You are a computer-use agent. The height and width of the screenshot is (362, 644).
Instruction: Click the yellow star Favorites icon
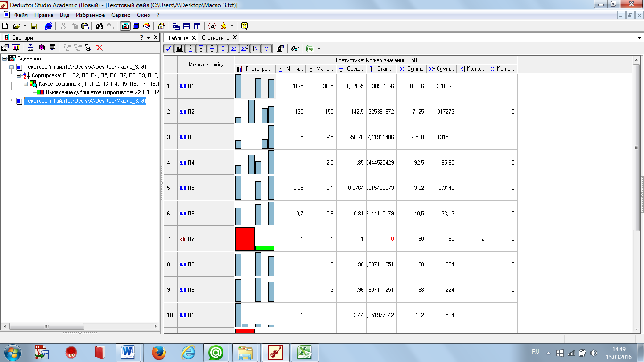[224, 26]
